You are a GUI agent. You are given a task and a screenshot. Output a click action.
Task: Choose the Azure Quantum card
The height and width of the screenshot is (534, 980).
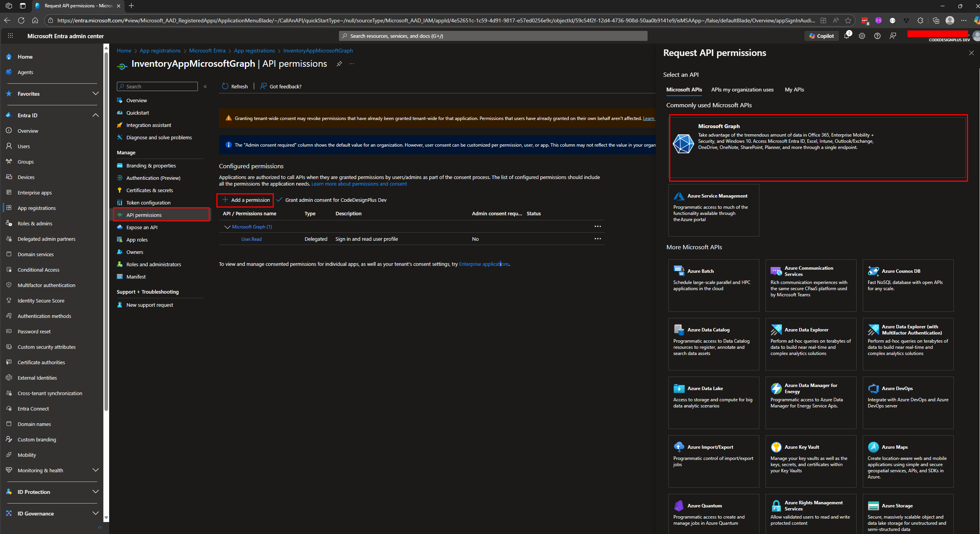click(713, 514)
